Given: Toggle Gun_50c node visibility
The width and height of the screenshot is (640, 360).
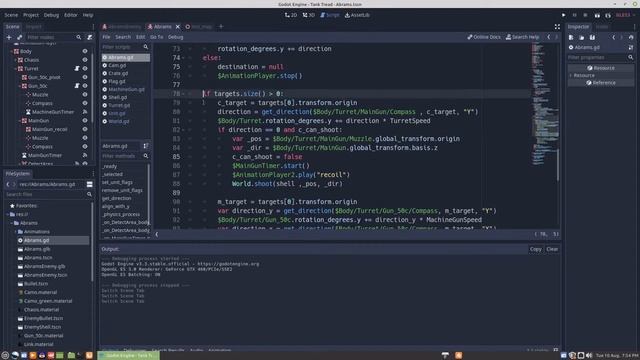Looking at the screenshot, I should point(85,86).
